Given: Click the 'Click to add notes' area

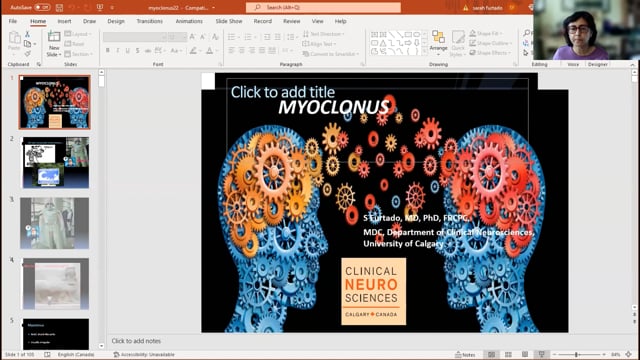Looking at the screenshot, I should pyautogui.click(x=136, y=341).
